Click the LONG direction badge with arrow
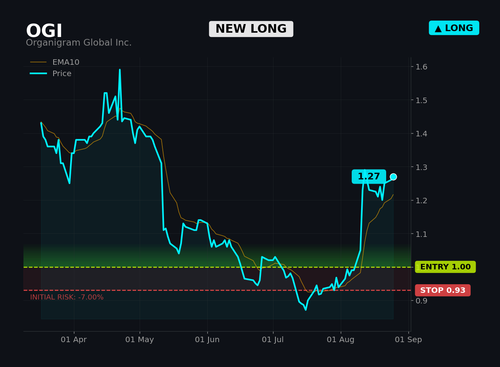Screen dimensions: 500x367 [x=454, y=28]
